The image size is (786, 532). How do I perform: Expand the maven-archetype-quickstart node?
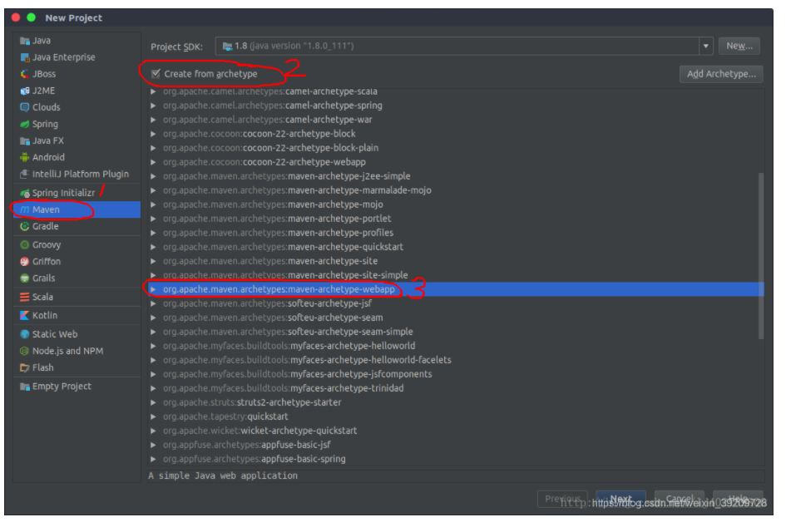coord(153,248)
